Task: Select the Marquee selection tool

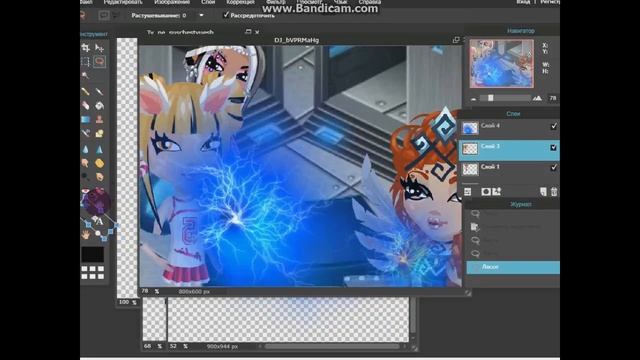Action: pos(86,62)
